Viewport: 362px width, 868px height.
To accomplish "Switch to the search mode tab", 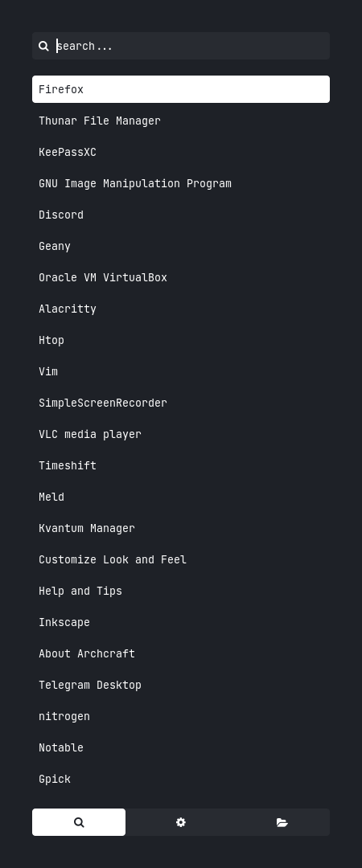I will (x=79, y=822).
